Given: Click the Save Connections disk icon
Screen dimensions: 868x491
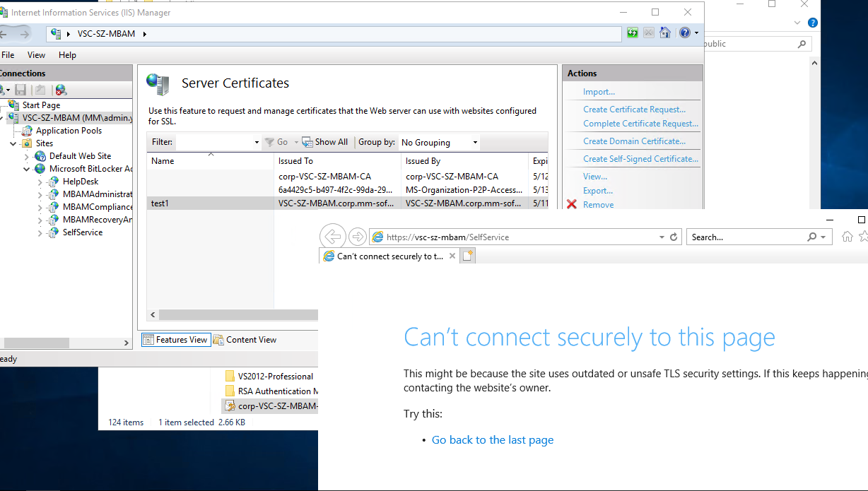Looking at the screenshot, I should [20, 90].
